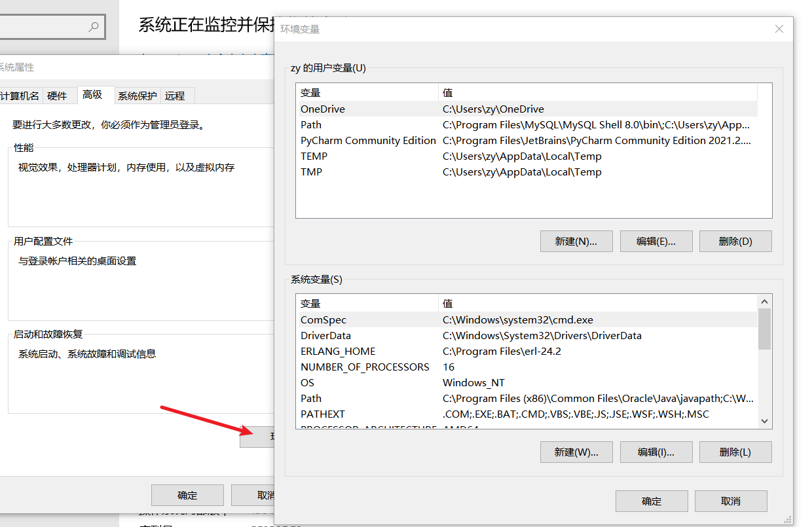Click 删除(L) for system variables

735,452
